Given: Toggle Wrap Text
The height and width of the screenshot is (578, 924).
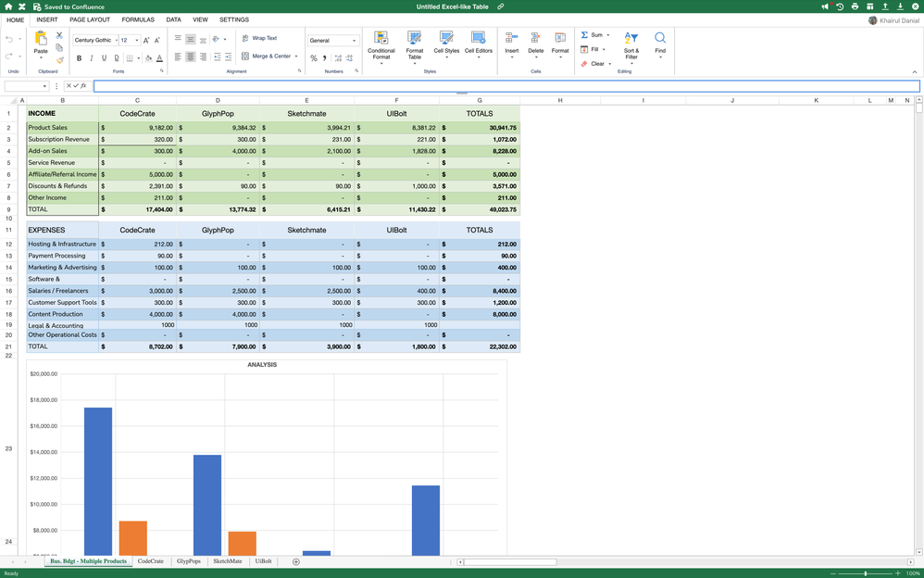Looking at the screenshot, I should (259, 38).
